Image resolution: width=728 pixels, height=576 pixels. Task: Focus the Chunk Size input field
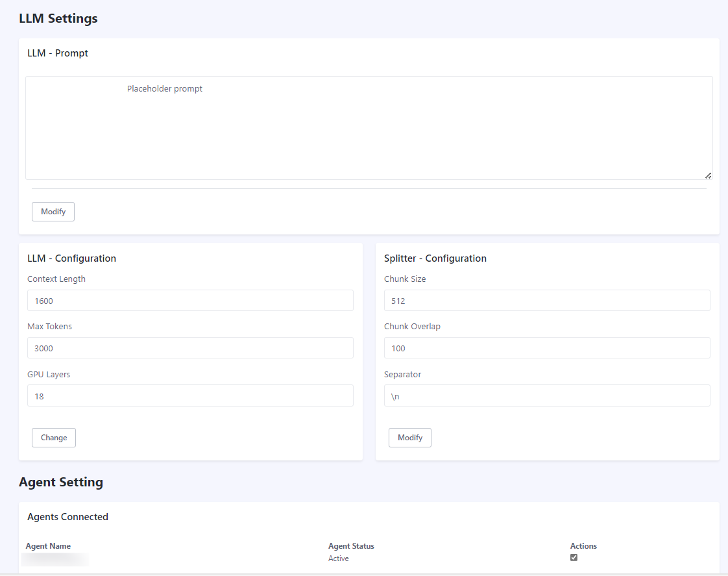click(547, 301)
